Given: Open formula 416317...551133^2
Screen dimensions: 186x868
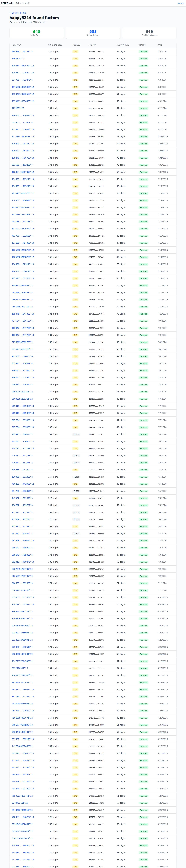Looking at the screenshot, I should (x=22, y=456).
